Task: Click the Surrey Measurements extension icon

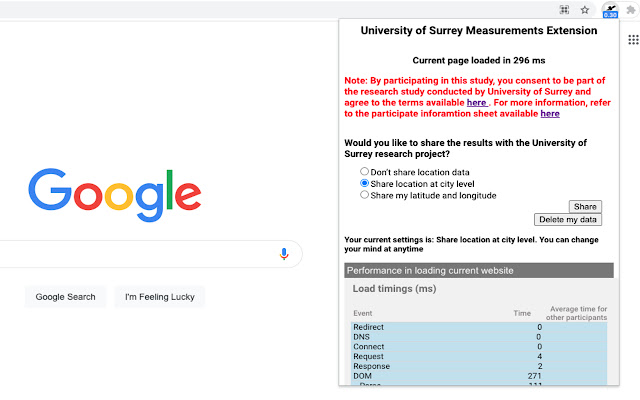Action: pos(610,10)
